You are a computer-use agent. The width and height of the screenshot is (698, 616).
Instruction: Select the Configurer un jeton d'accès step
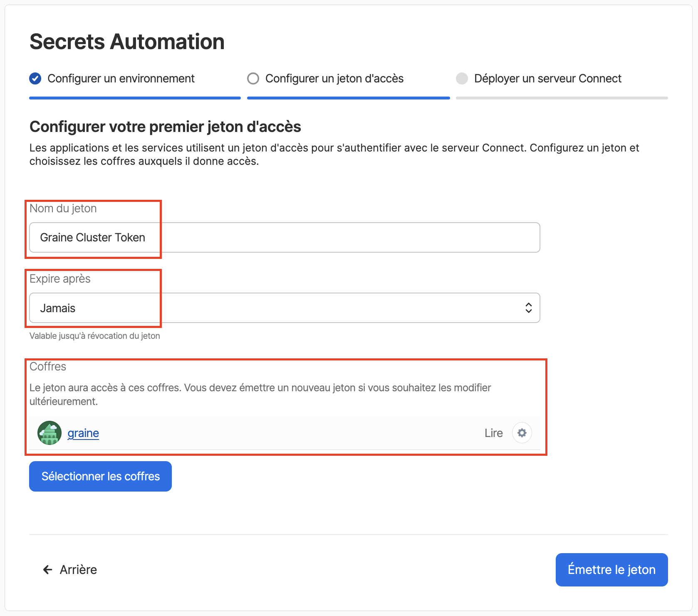point(334,79)
